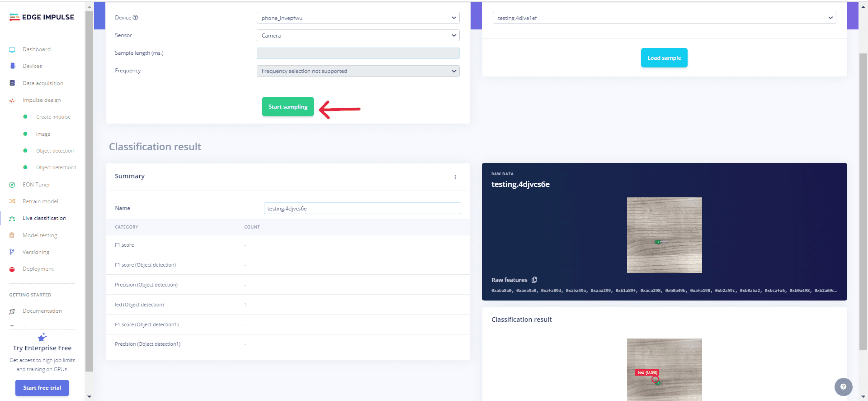Image resolution: width=868 pixels, height=401 pixels.
Task: Click the Dashboard monitor icon
Action: [12, 50]
